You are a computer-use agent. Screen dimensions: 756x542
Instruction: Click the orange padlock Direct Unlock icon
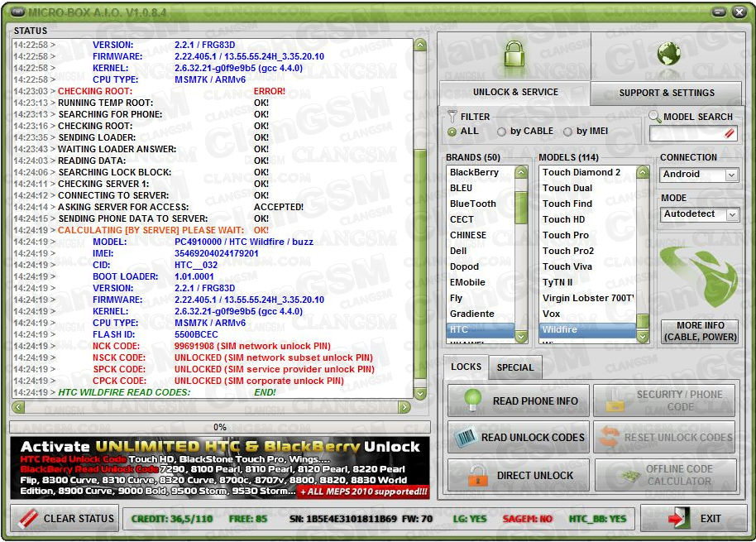[478, 476]
